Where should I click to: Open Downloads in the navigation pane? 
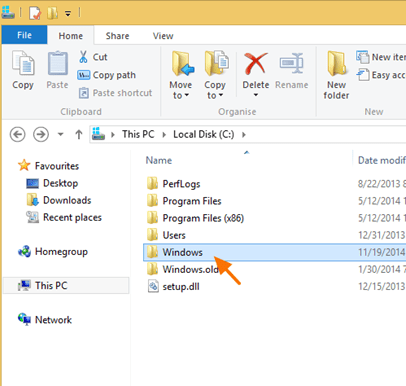point(59,200)
